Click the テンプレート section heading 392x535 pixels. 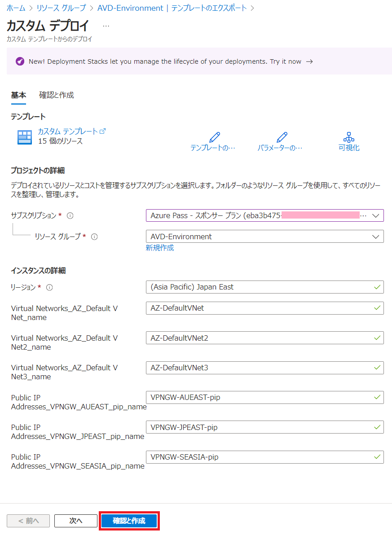28,117
